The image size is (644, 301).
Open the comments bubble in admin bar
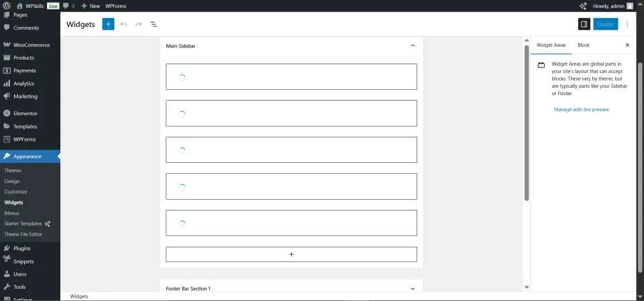point(68,6)
